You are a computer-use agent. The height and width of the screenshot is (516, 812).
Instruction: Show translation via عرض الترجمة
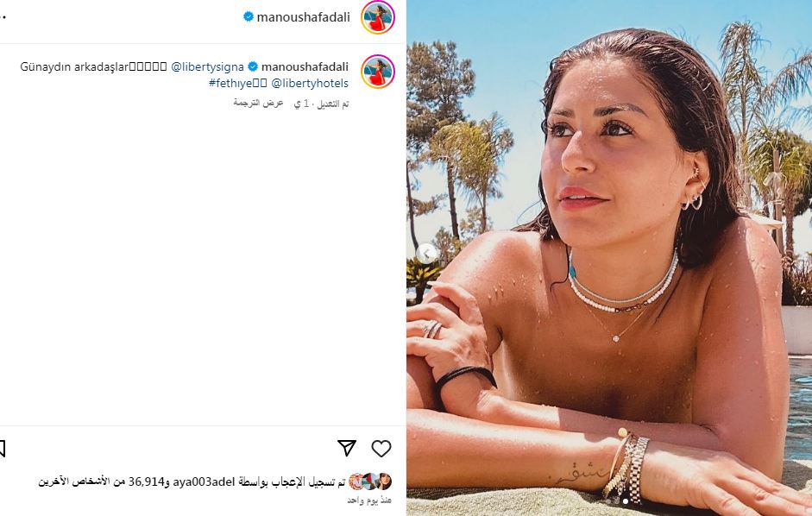pyautogui.click(x=258, y=103)
